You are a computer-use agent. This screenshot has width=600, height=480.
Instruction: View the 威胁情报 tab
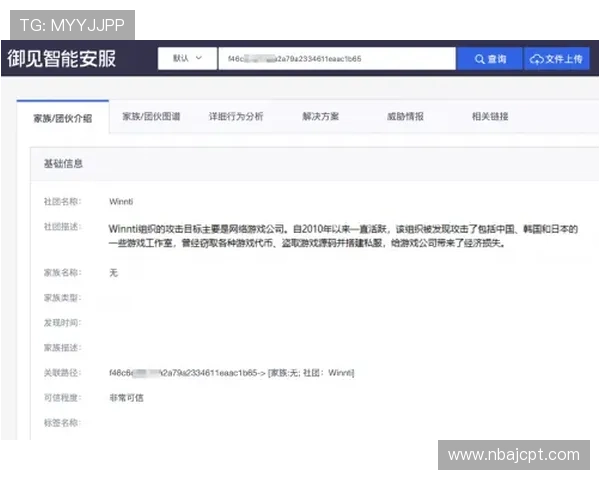pos(405,117)
